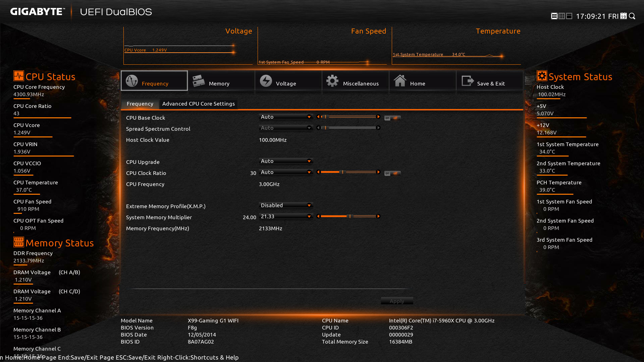Screen dimensions: 644x362
Task: Click the CPU Frequency 3.00GHz value
Action: pyautogui.click(x=269, y=184)
